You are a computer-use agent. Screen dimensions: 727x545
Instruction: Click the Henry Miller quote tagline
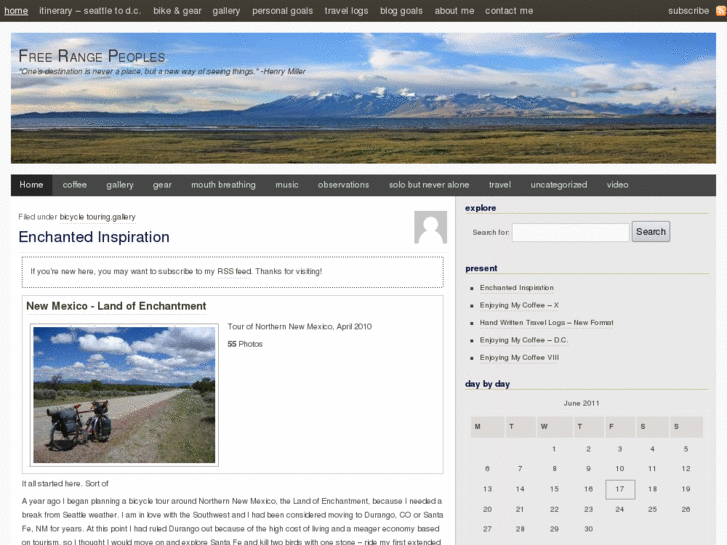coord(162,71)
